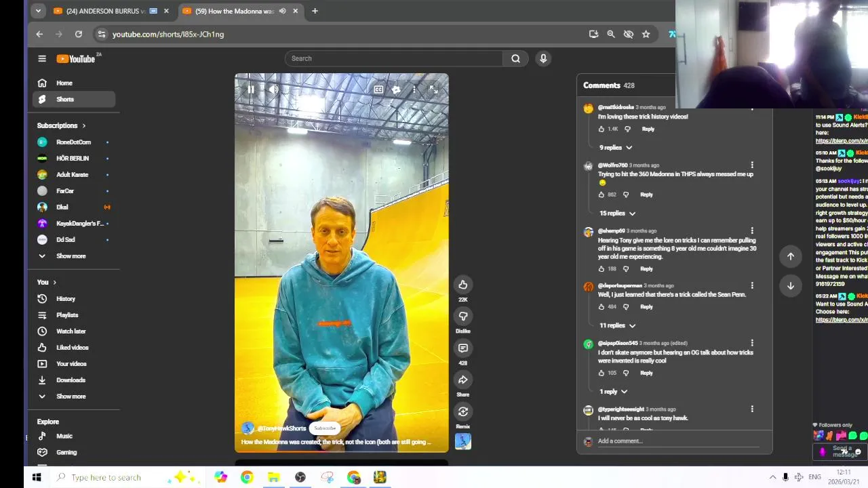Click the search magnifier button
The height and width of the screenshot is (488, 868).
[515, 58]
